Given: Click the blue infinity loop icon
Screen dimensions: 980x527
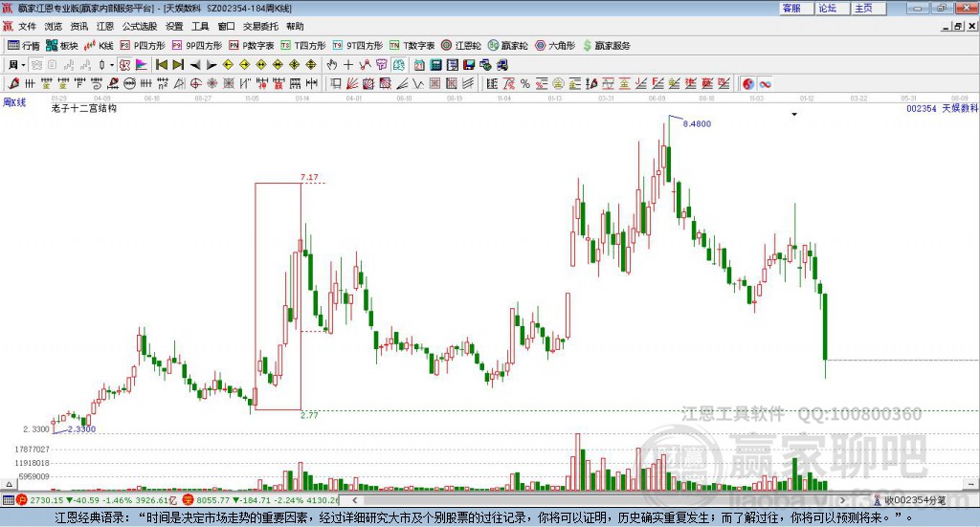Looking at the screenshot, I should click(x=766, y=83).
